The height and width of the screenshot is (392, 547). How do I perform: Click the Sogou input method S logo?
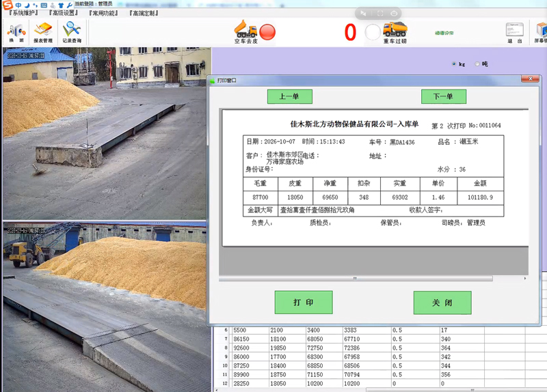8,5
